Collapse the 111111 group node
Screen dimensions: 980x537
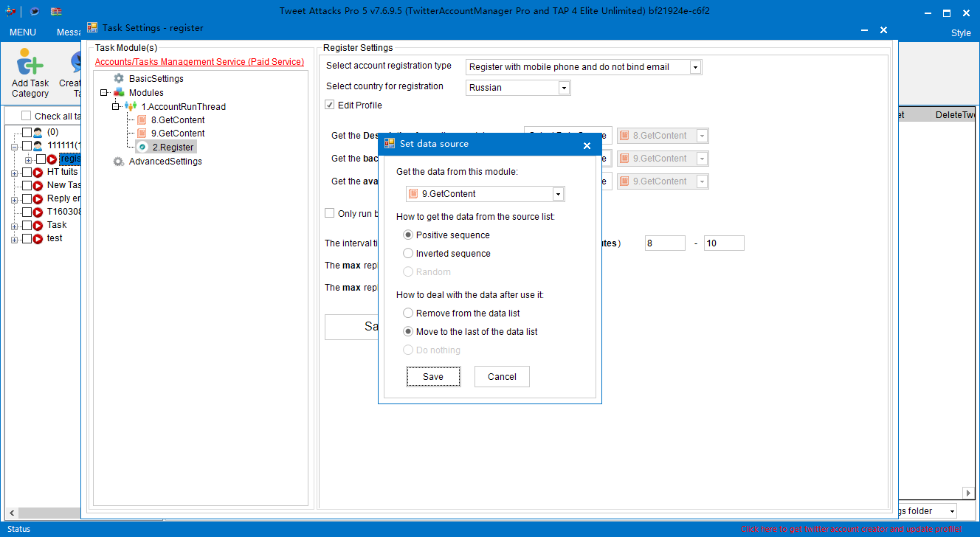[x=15, y=146]
